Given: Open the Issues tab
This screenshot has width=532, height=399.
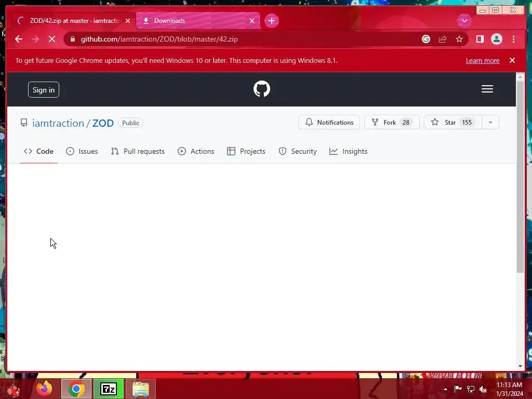Looking at the screenshot, I should pos(82,151).
